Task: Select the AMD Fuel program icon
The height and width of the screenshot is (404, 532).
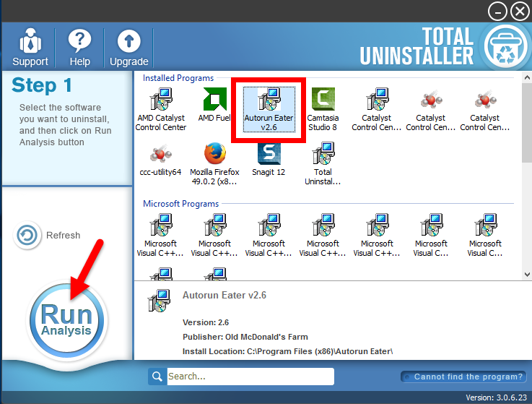Action: click(x=214, y=104)
